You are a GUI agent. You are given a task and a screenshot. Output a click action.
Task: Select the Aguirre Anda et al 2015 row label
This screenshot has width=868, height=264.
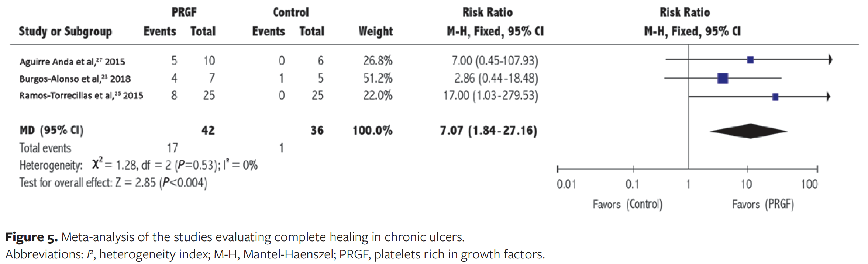tap(72, 61)
